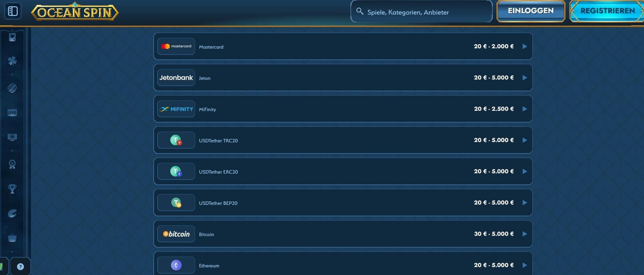Select the Mastercard payment method name
The image size is (644, 275).
(x=211, y=47)
